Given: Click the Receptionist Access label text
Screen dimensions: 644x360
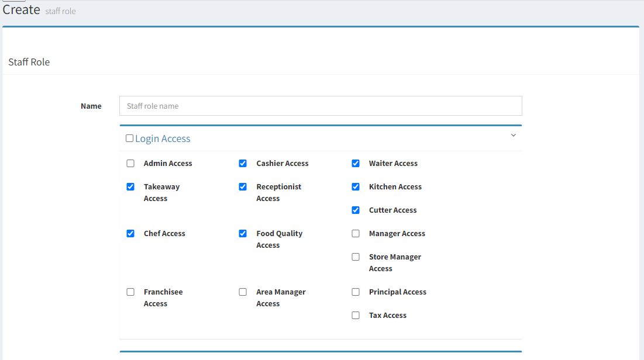Looking at the screenshot, I should coord(278,192).
